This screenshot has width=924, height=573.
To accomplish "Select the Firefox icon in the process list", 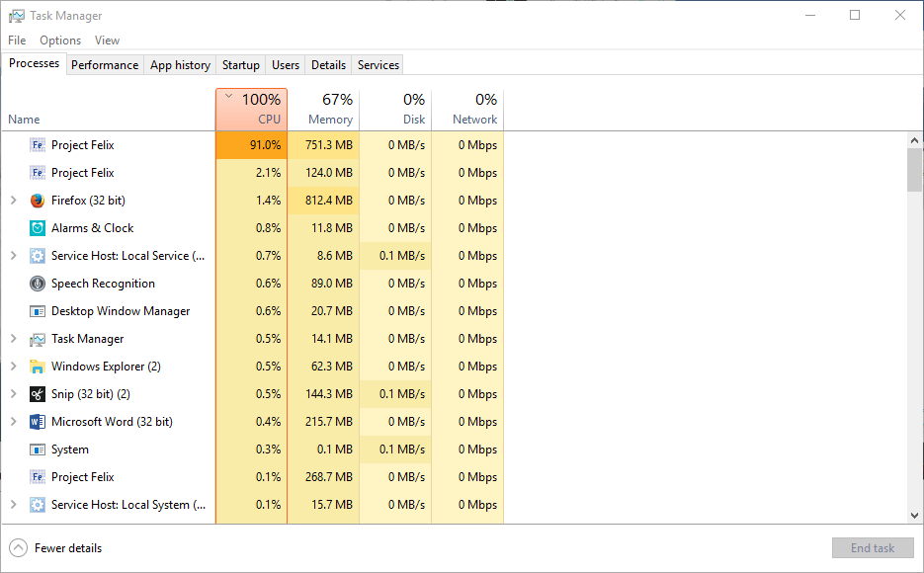I will [38, 201].
